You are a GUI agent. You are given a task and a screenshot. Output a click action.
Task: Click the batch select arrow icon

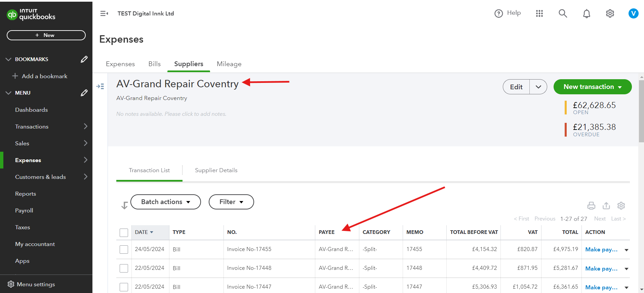point(124,205)
